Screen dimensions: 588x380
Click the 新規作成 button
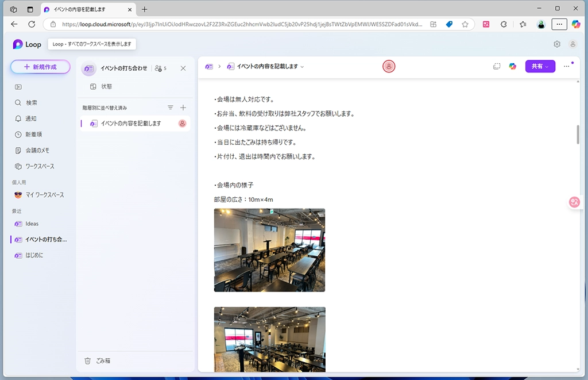[x=41, y=67]
